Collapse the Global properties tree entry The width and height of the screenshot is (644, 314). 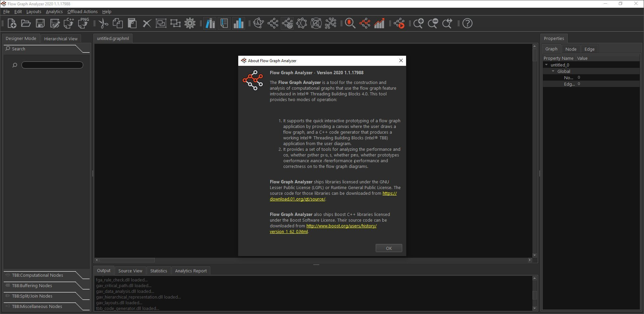click(x=553, y=71)
